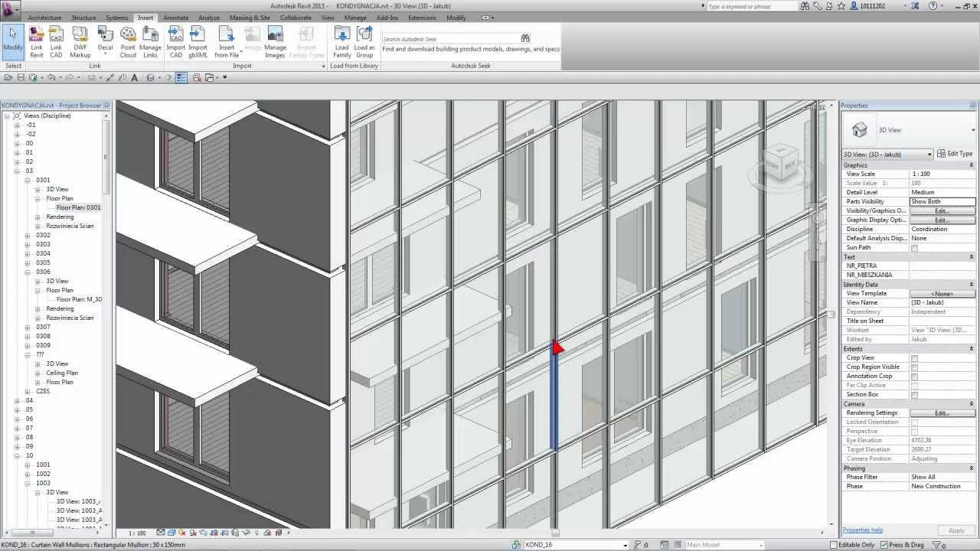The image size is (980, 551).
Task: Select the Point Cloud tool
Action: [x=128, y=42]
